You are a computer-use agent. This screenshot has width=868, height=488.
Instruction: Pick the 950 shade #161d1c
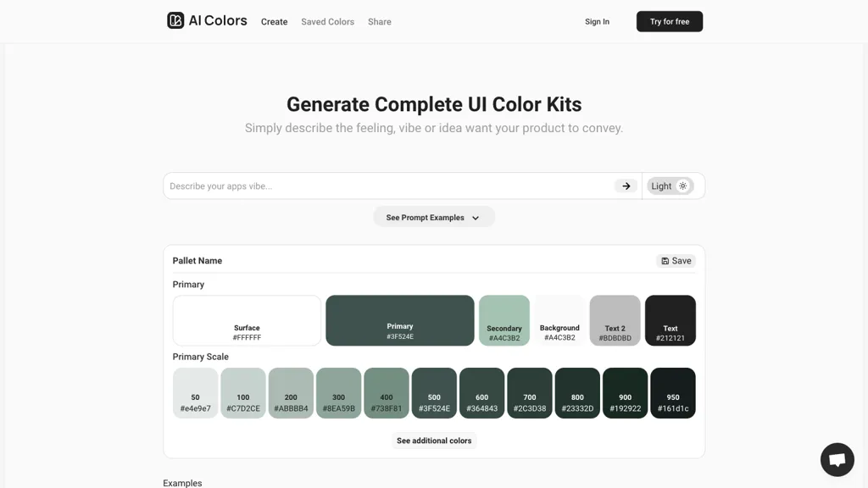pos(673,393)
